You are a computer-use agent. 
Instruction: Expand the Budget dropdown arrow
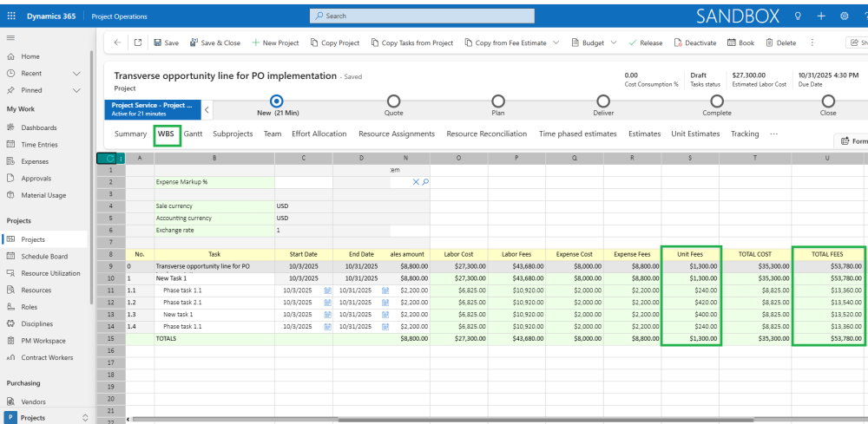click(x=614, y=42)
